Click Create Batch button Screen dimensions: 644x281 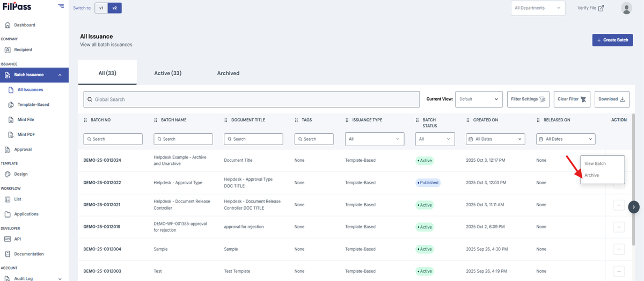pyautogui.click(x=612, y=40)
